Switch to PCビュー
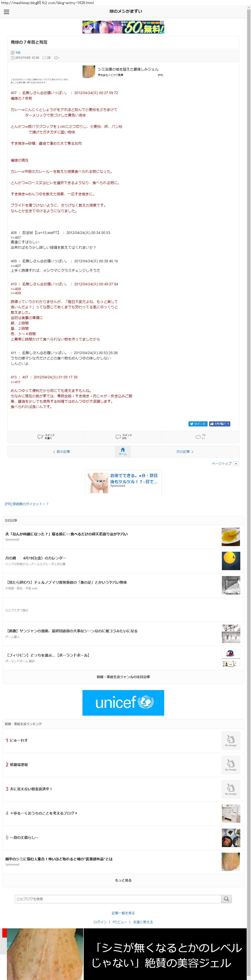The image size is (251, 980). tap(119, 922)
